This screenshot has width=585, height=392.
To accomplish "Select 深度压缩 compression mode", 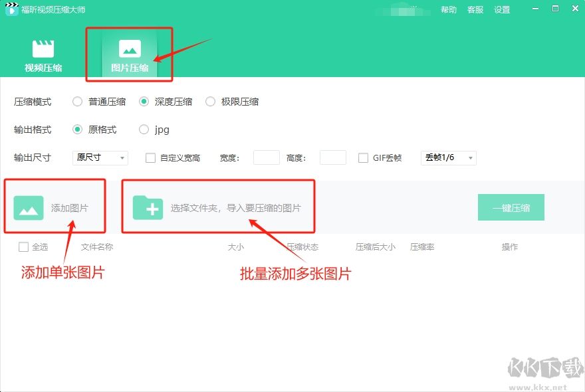I will [144, 102].
